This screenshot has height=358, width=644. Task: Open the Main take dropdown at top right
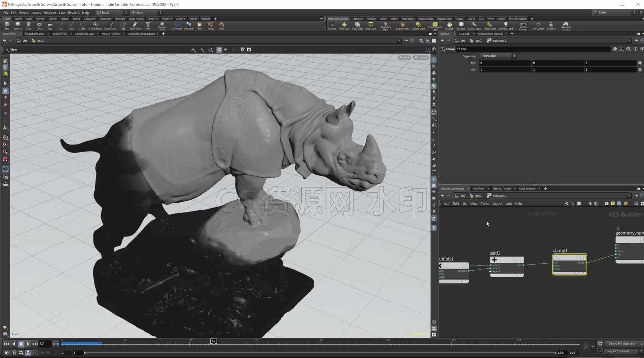(x=614, y=12)
